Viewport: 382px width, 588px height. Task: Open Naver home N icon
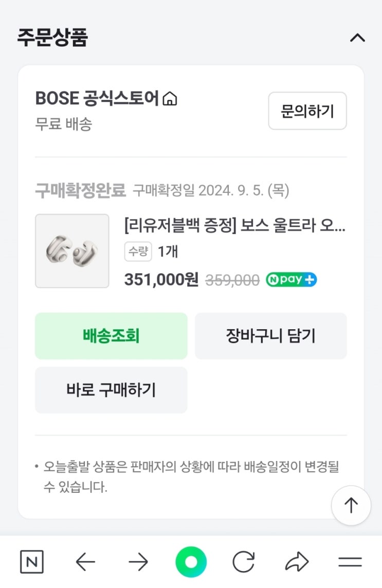tap(32, 562)
